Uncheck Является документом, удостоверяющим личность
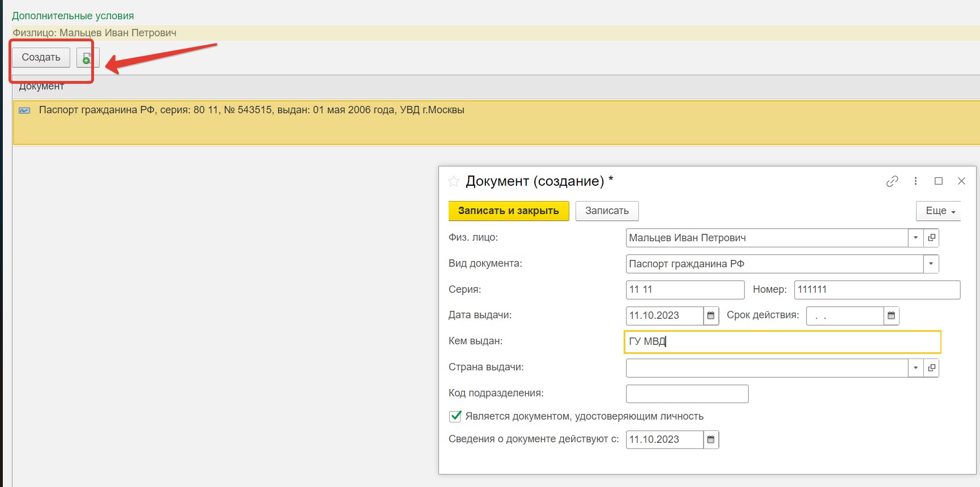 coord(455,417)
